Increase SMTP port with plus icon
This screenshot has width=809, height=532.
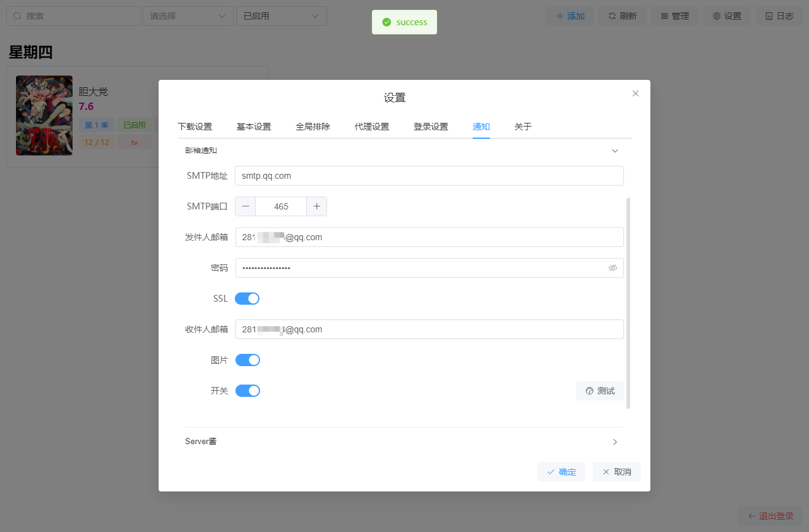pos(317,206)
